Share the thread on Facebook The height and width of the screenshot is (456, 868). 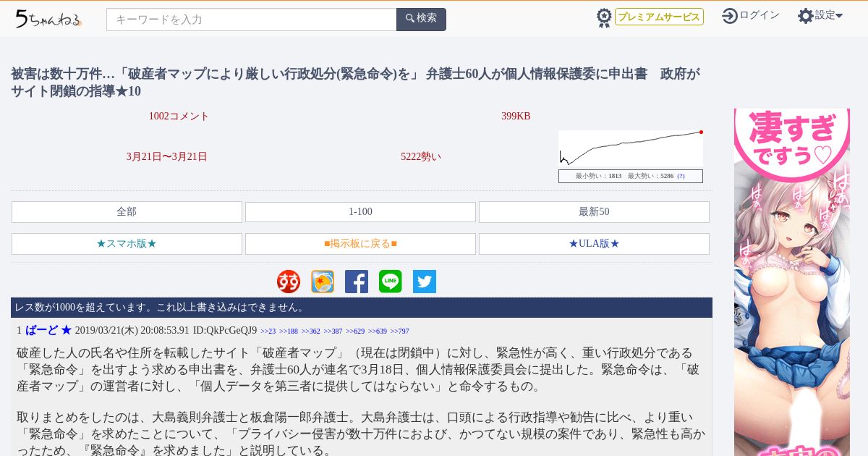(357, 282)
